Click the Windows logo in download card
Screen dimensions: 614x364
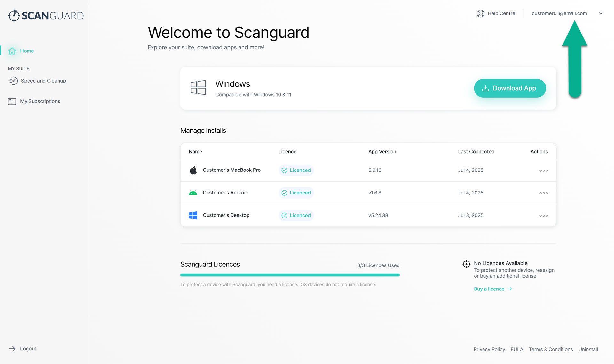coord(198,88)
